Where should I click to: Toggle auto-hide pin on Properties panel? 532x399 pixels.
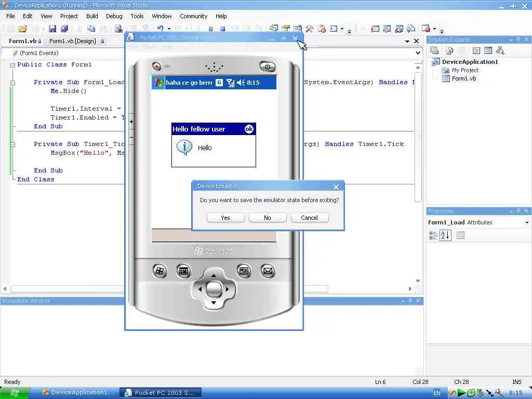click(x=518, y=211)
